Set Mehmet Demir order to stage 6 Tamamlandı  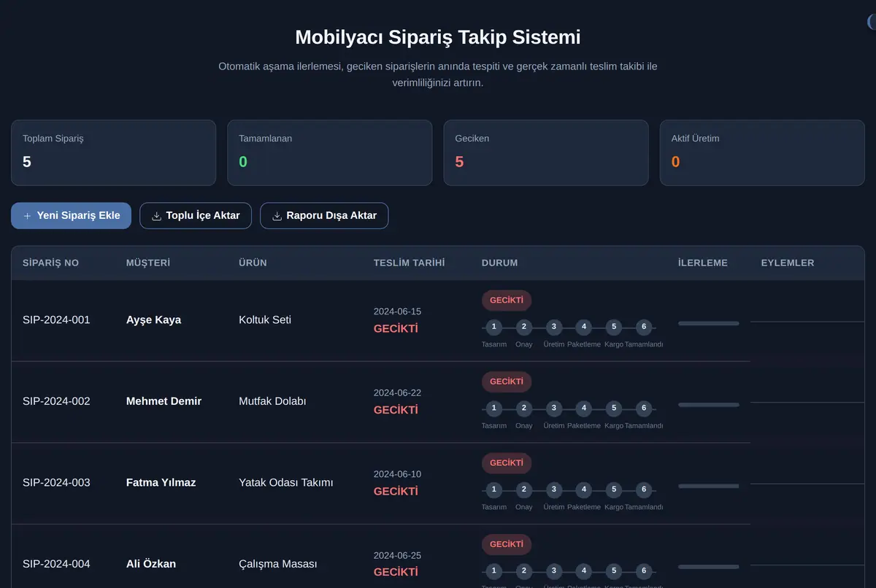click(644, 409)
